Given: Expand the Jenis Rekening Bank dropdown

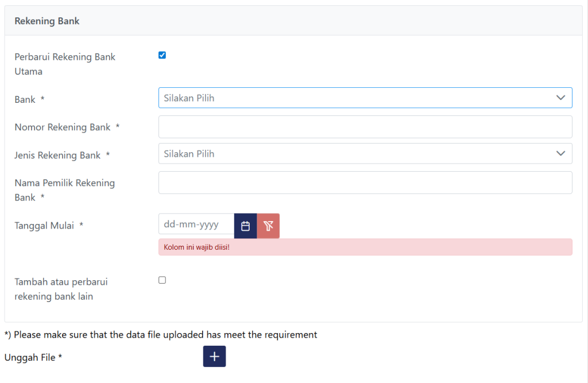Looking at the screenshot, I should (x=365, y=154).
